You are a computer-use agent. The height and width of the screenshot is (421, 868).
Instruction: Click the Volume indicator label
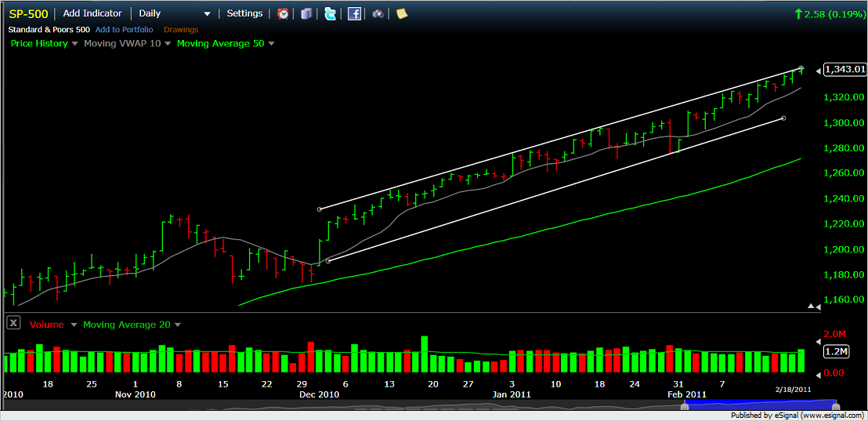(x=47, y=325)
